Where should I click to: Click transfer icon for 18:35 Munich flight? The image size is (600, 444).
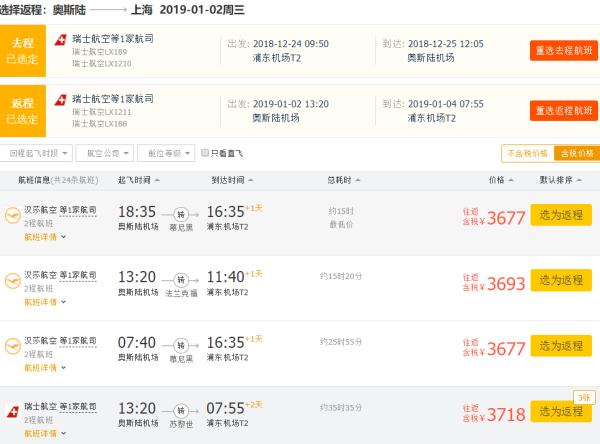click(x=181, y=214)
